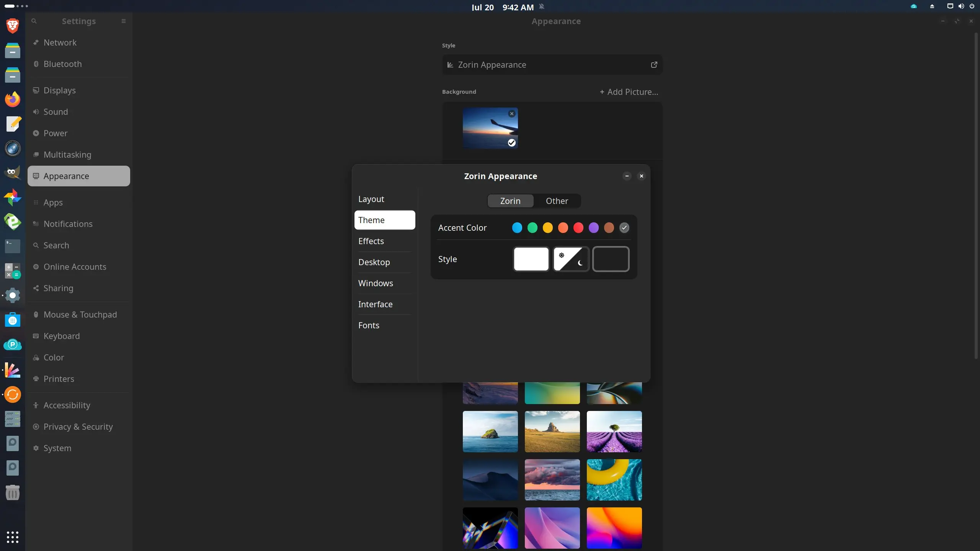Go to Mouse & Touchpad settings
980x551 pixels.
78,315
